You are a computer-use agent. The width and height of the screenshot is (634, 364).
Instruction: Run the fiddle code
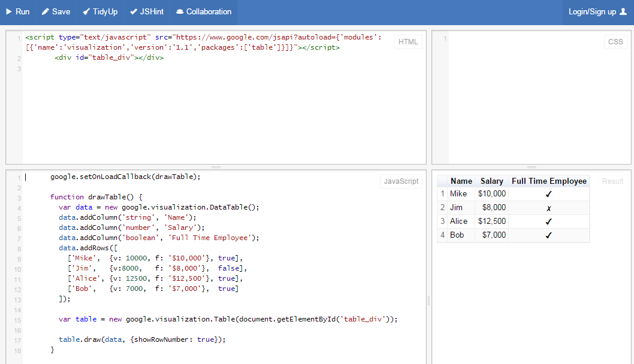tap(18, 12)
